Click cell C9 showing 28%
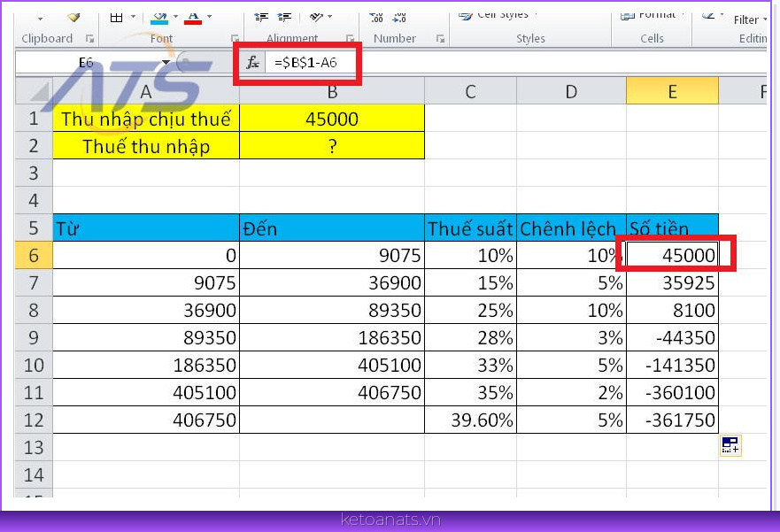This screenshot has height=532, width=780. pyautogui.click(x=471, y=337)
